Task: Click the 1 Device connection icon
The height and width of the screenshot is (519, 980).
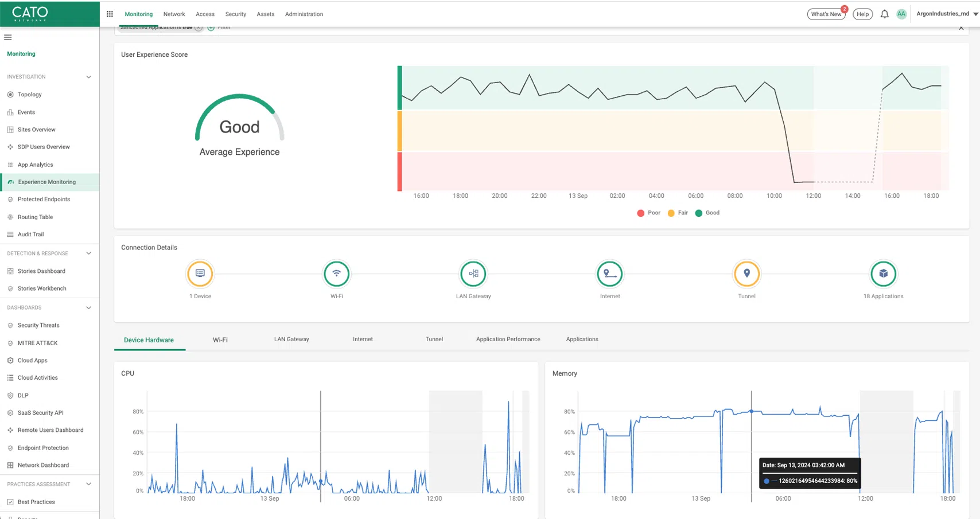Action: 200,274
